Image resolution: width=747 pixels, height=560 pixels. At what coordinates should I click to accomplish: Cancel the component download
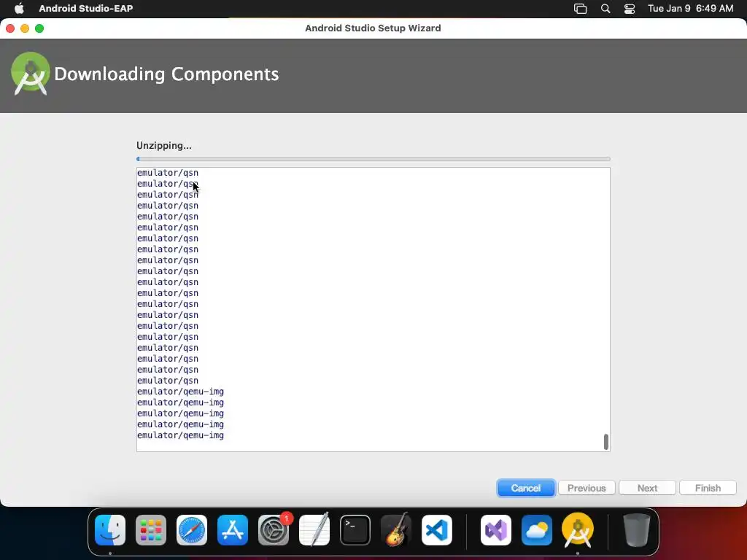click(526, 488)
